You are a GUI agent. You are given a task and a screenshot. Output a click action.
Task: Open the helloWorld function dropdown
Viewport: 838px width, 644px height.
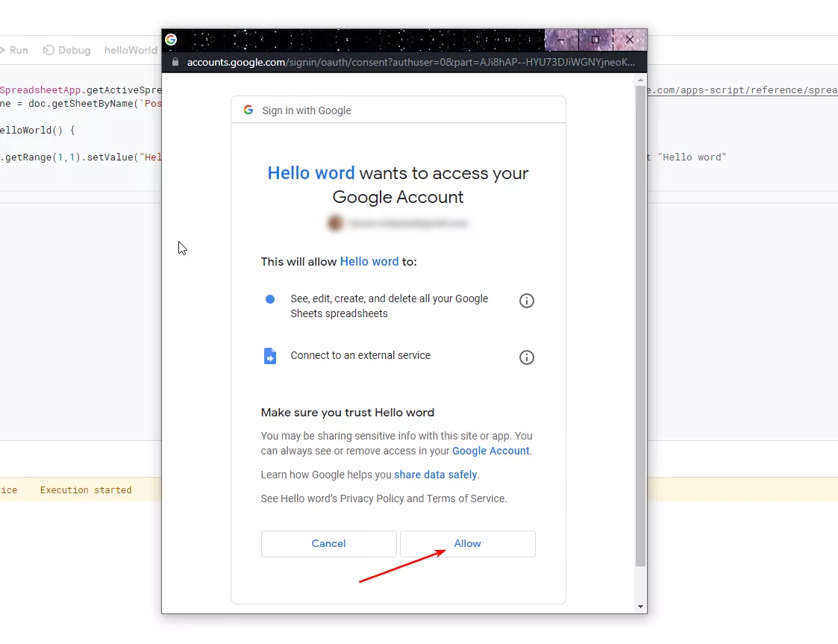(x=131, y=50)
